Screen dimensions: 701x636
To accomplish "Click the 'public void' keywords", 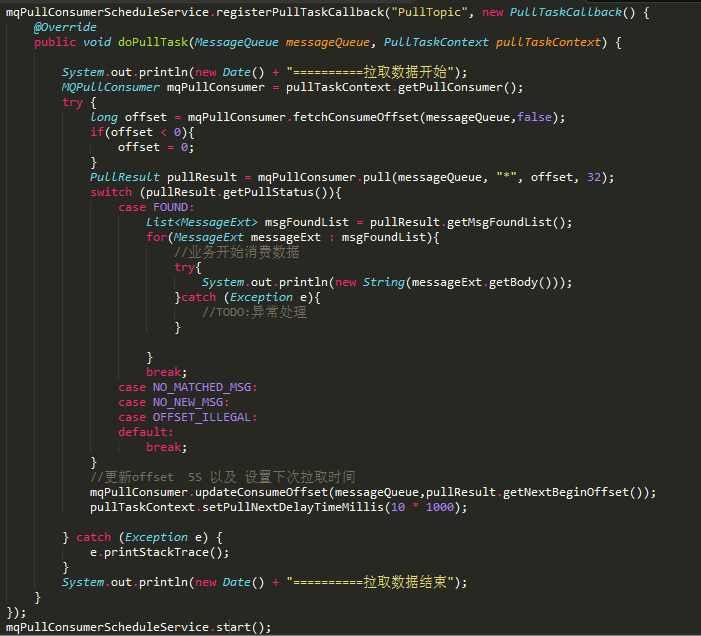I will [72, 42].
